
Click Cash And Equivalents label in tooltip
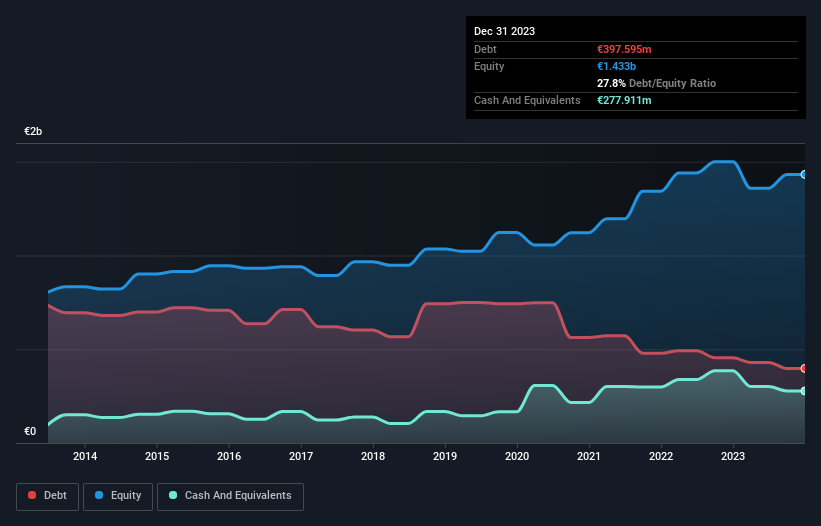point(527,100)
